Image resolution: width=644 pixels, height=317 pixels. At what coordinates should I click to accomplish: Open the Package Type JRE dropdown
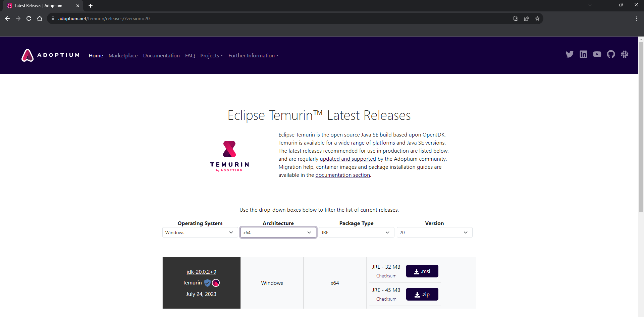(356, 232)
